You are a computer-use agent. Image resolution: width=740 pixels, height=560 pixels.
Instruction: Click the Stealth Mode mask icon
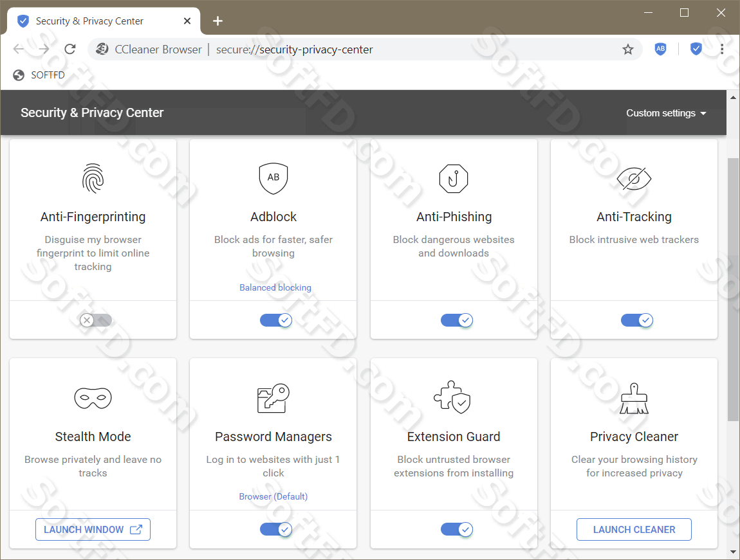coord(93,399)
